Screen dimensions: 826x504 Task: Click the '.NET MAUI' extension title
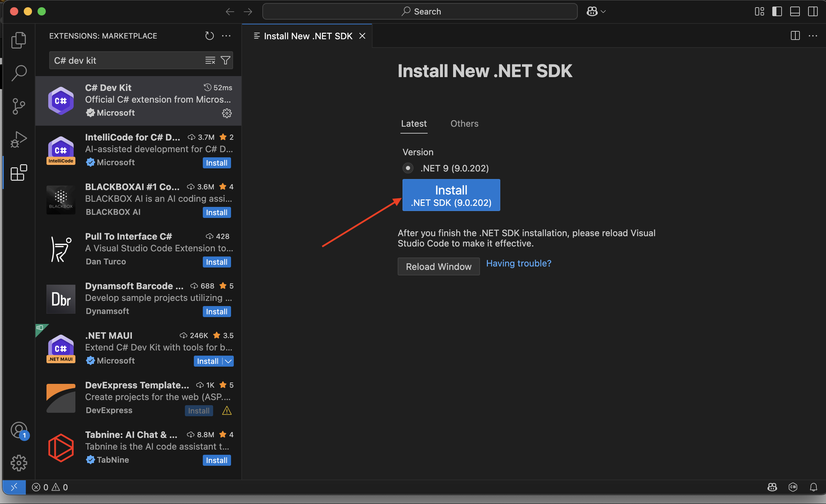point(109,336)
